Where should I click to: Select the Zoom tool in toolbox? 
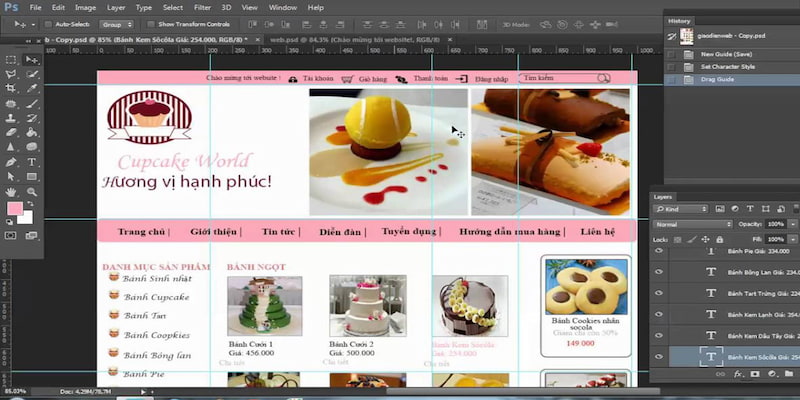coord(32,191)
